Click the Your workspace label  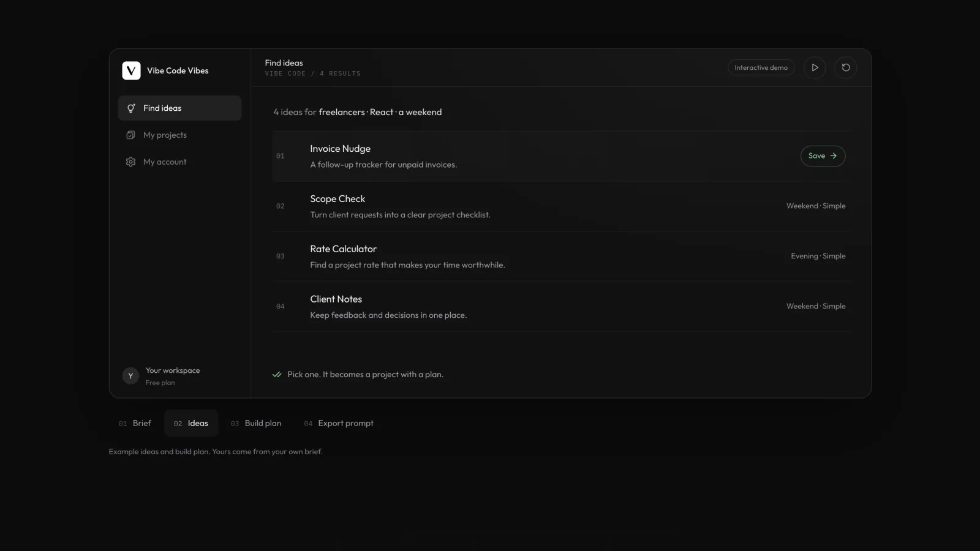click(173, 370)
